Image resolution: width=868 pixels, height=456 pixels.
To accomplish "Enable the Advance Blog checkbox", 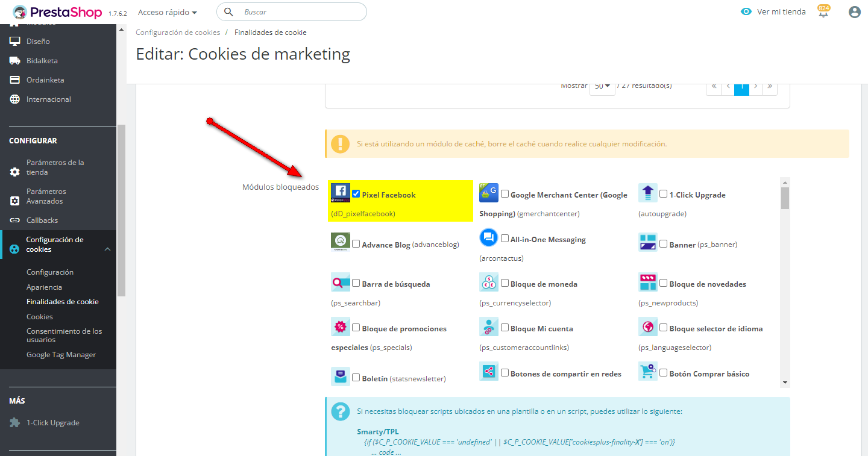I will [356, 244].
